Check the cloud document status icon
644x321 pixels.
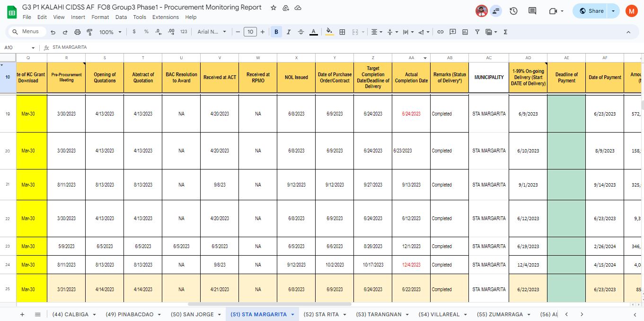click(x=298, y=8)
